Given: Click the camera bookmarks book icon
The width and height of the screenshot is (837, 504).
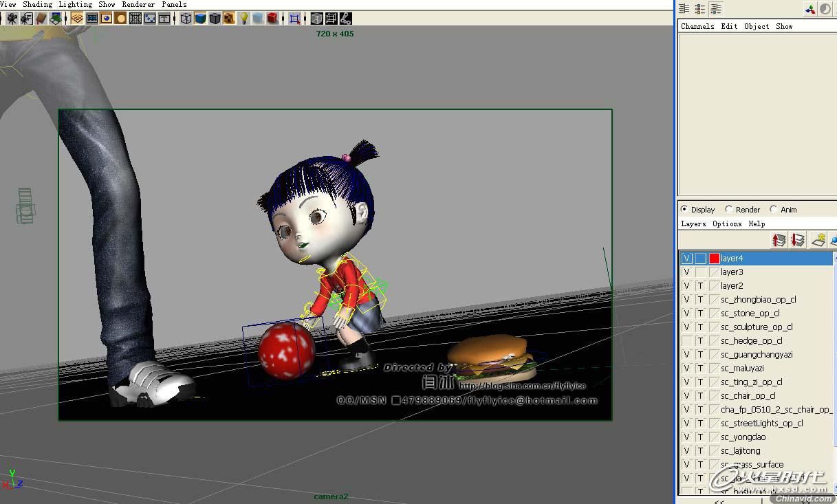Looking at the screenshot, I should (x=41, y=19).
